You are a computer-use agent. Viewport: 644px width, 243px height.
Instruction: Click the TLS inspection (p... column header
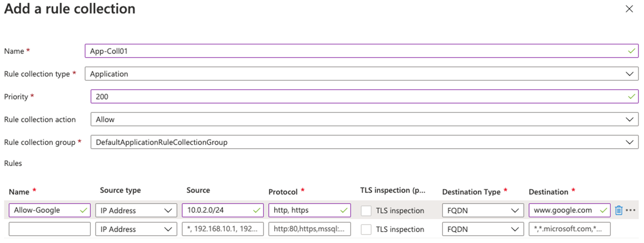click(393, 191)
